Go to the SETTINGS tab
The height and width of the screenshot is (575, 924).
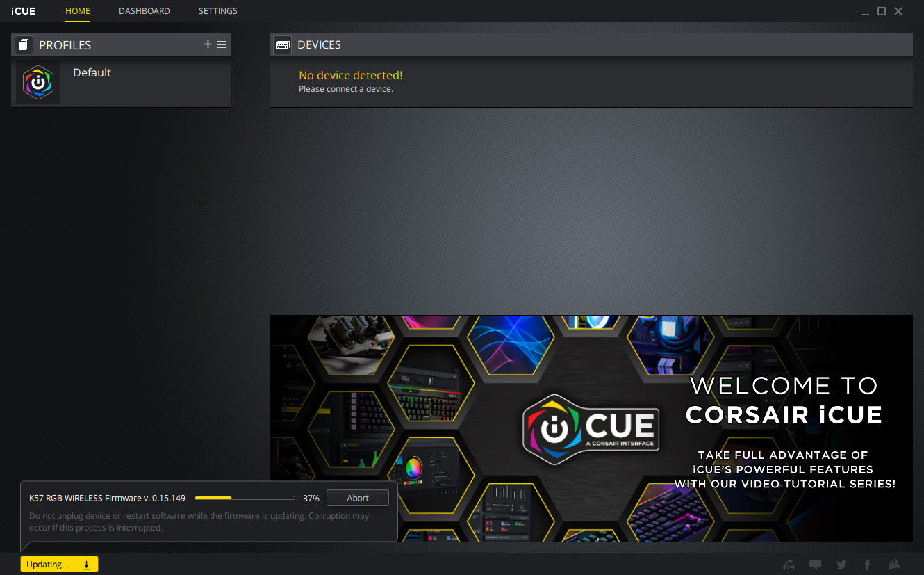218,11
